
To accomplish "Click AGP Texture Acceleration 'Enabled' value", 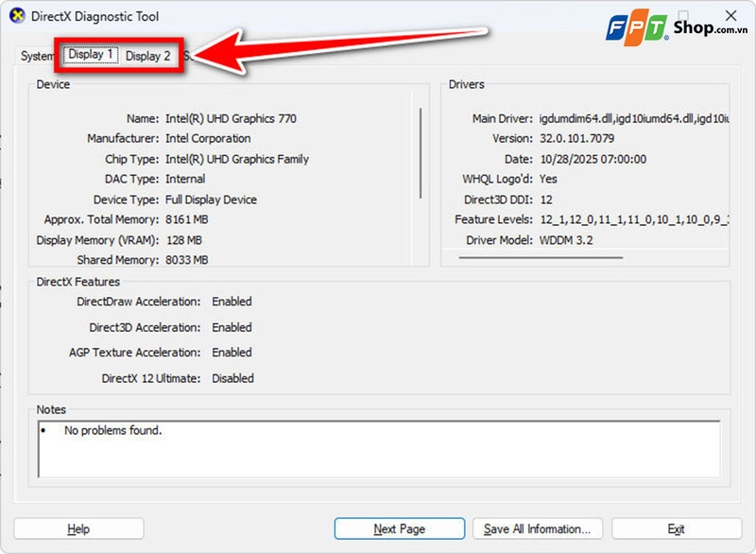I will 232,353.
